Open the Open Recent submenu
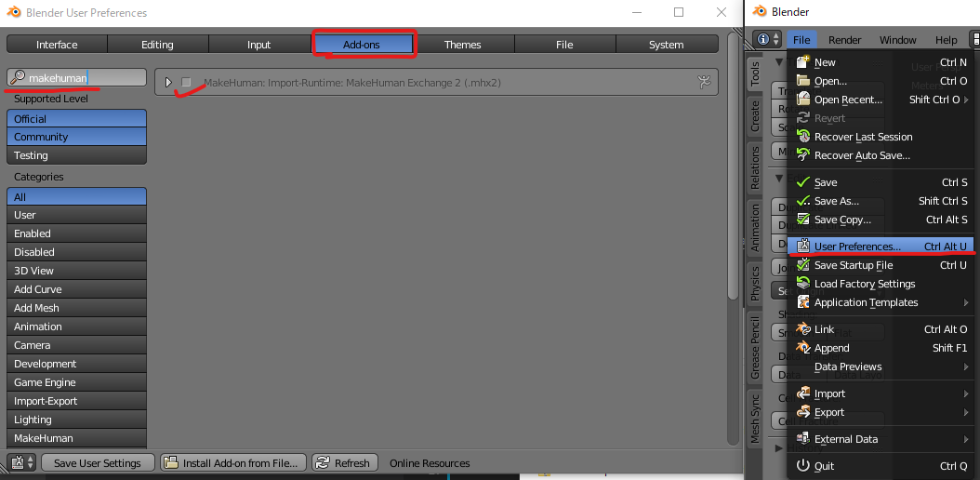This screenshot has height=480, width=980. 881,100
